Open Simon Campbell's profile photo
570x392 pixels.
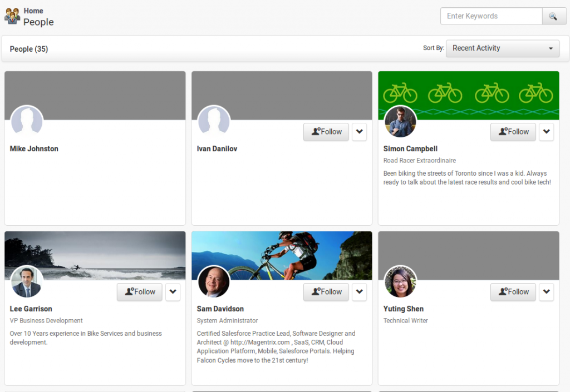click(x=400, y=121)
